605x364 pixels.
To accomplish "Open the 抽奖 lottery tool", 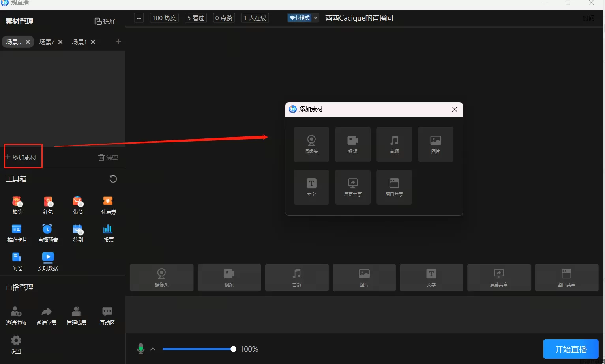I will click(17, 205).
